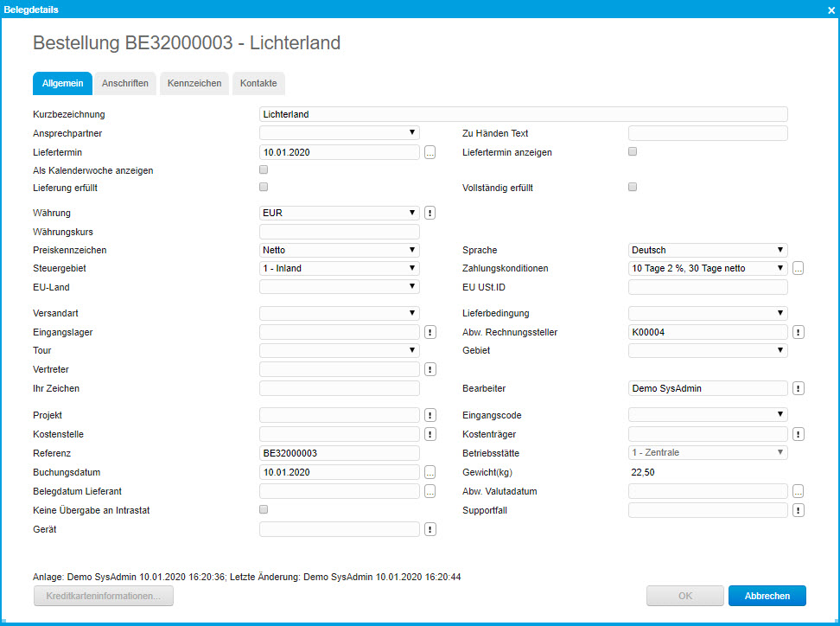
Task: Tick the Lieferung erfüllt checkbox
Action: click(x=264, y=187)
